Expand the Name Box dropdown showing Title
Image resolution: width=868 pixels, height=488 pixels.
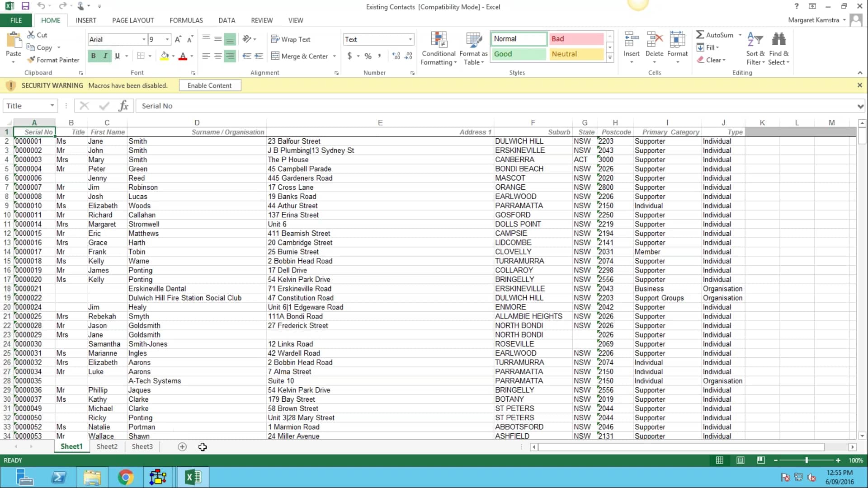point(52,106)
